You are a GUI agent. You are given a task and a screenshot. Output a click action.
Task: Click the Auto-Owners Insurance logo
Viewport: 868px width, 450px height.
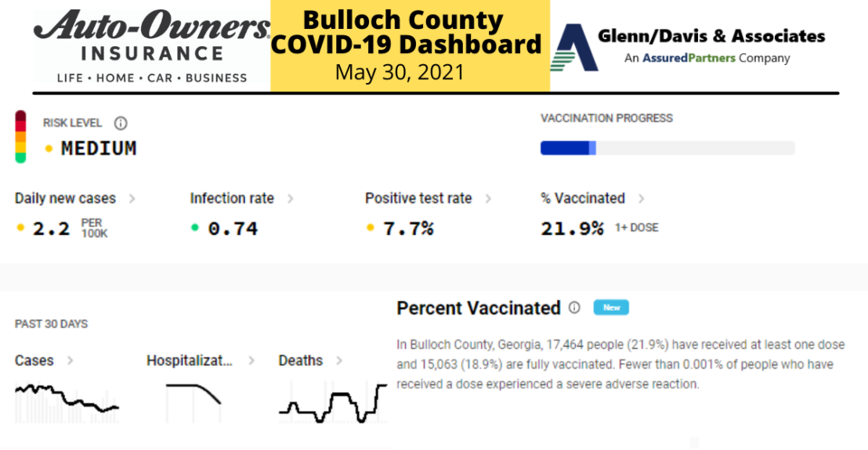tap(152, 46)
